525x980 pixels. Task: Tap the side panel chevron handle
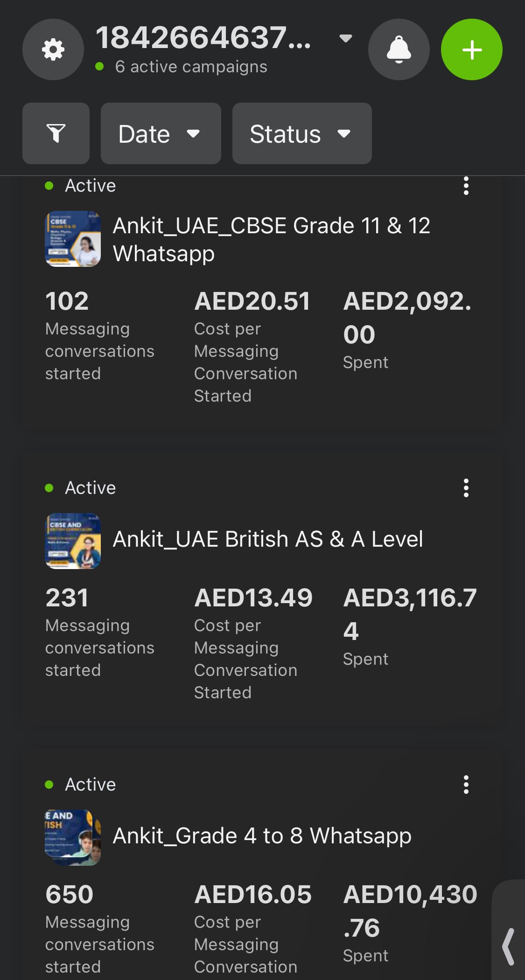click(x=509, y=946)
